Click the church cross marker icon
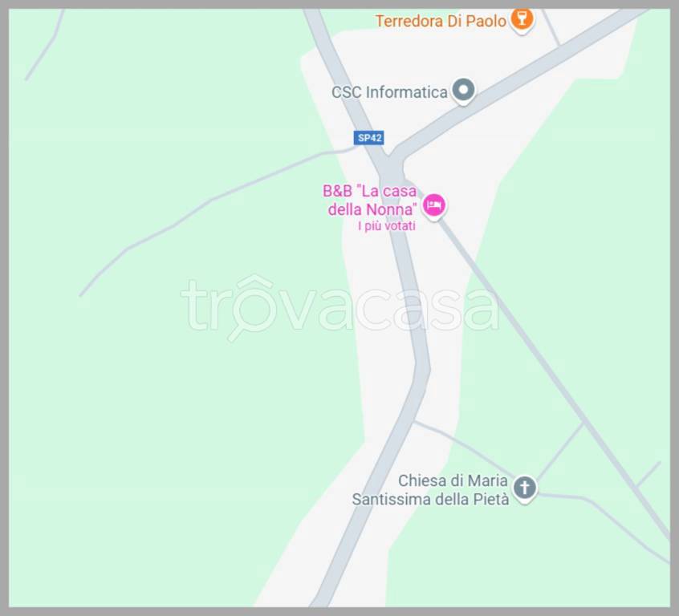This screenshot has width=679, height=616. tap(525, 489)
